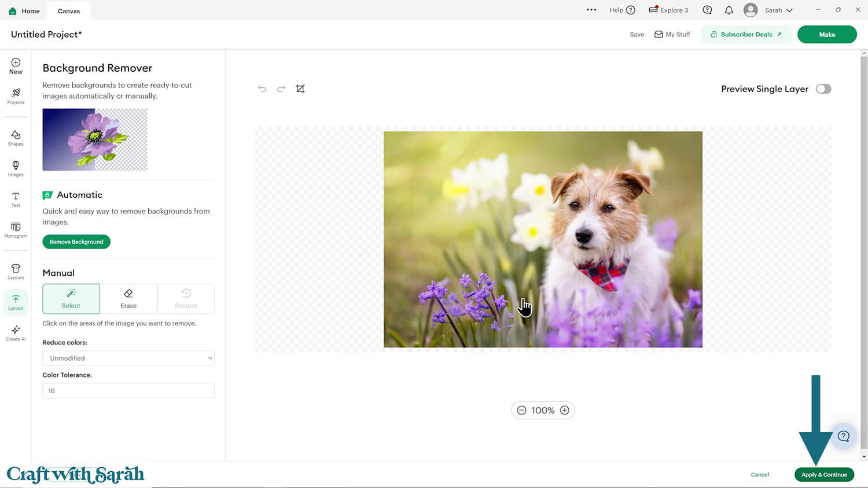Click Apply & Continue
This screenshot has width=868, height=488.
pyautogui.click(x=824, y=475)
